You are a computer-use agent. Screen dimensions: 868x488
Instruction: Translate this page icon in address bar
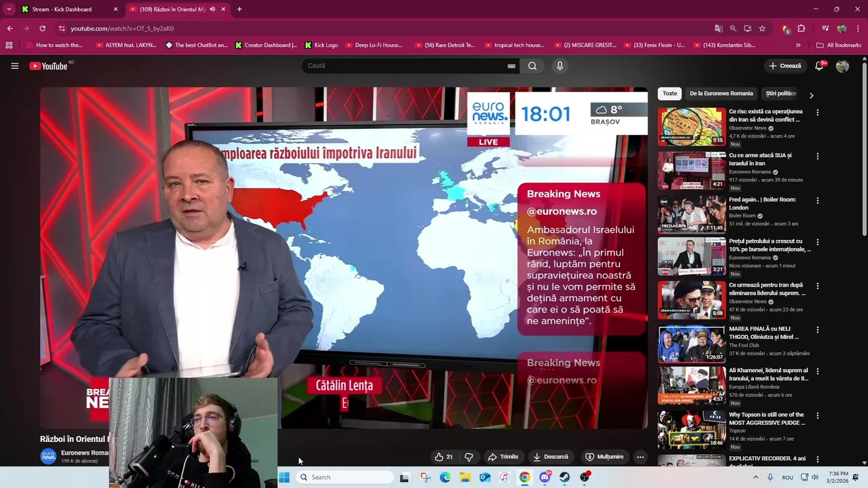(718, 28)
